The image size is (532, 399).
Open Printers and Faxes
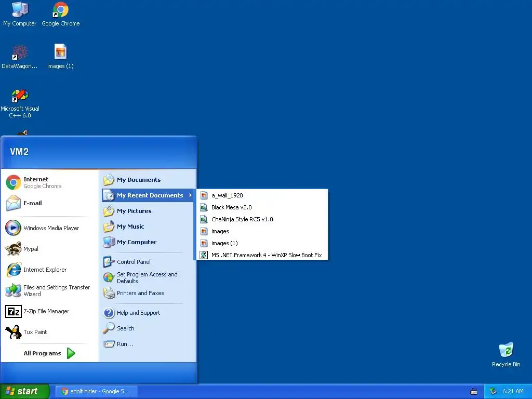coord(148,293)
